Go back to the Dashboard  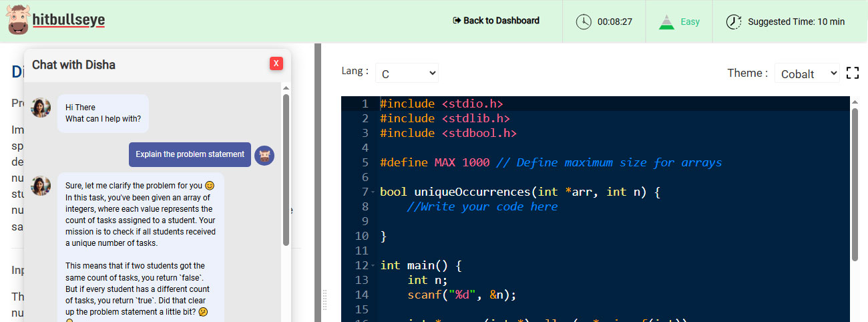point(495,21)
